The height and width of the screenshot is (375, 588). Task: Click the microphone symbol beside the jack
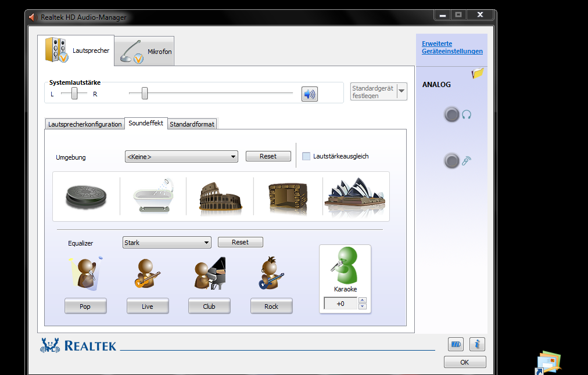pyautogui.click(x=467, y=161)
